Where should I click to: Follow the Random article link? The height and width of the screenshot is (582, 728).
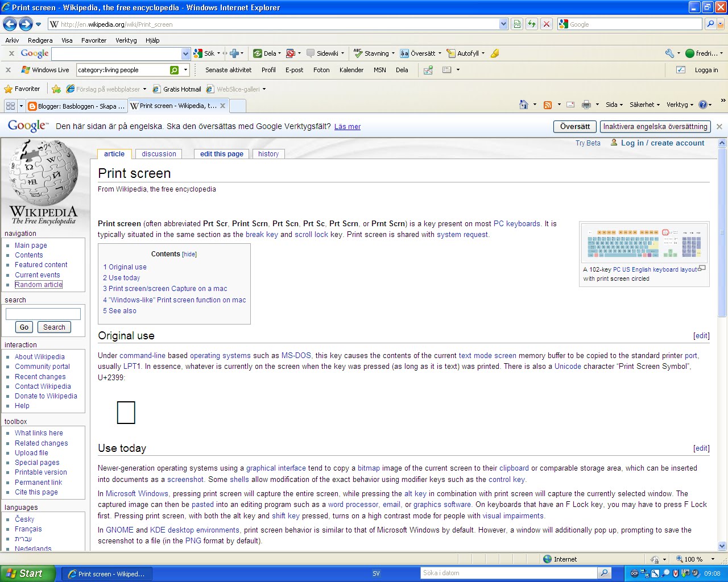pos(39,285)
